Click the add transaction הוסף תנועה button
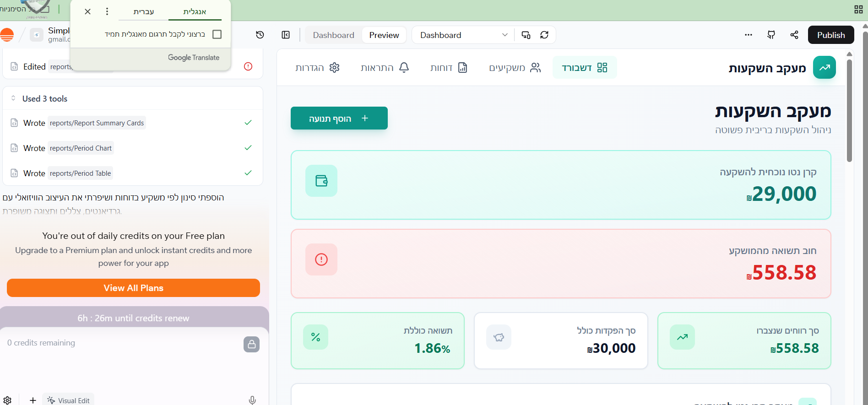868x405 pixels. [339, 118]
